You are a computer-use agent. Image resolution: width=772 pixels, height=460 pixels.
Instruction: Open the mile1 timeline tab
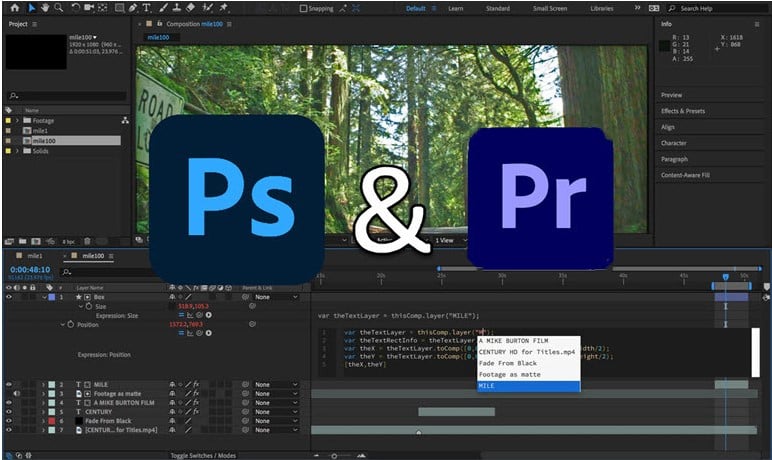(34, 256)
